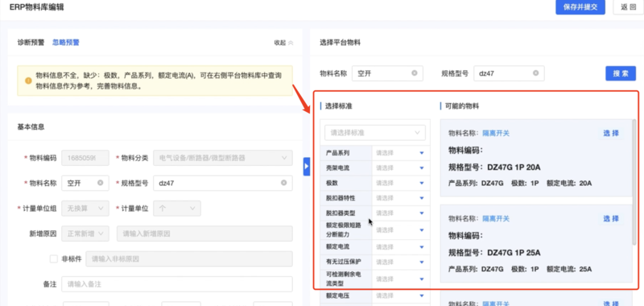Screen dimensions: 644x306
Task: Click the 保存并提交 button
Action: click(580, 7)
